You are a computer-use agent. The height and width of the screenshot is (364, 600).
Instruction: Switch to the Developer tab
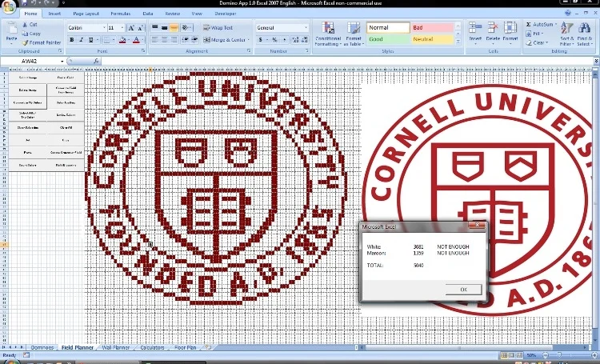pyautogui.click(x=226, y=14)
